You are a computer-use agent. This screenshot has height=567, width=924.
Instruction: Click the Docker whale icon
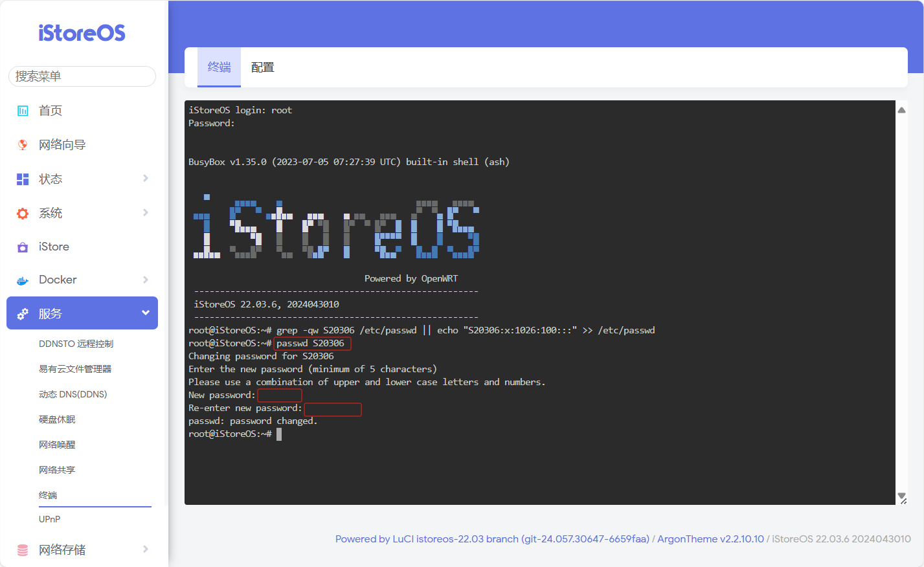pyautogui.click(x=23, y=280)
